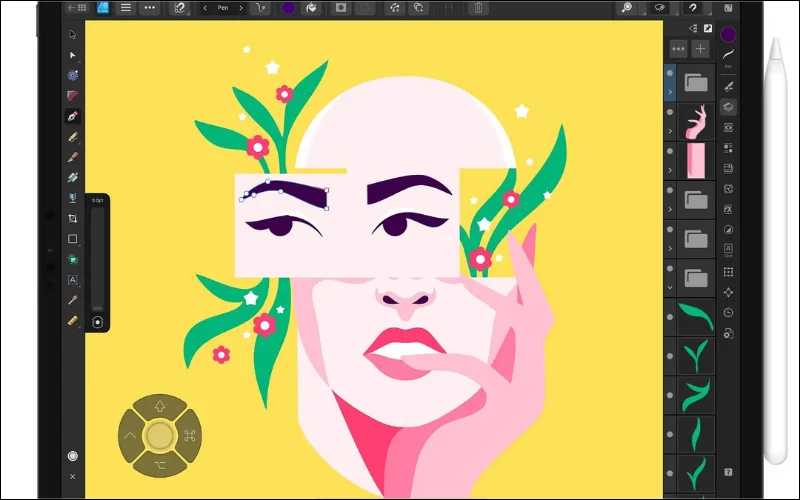This screenshot has width=800, height=500.
Task: Open the three-dot edit menu in top bar
Action: 149,8
